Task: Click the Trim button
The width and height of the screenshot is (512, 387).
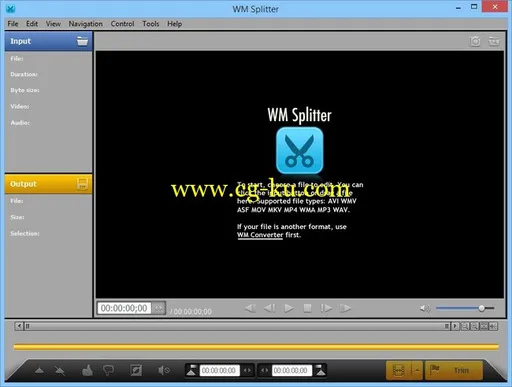Action: click(x=454, y=370)
